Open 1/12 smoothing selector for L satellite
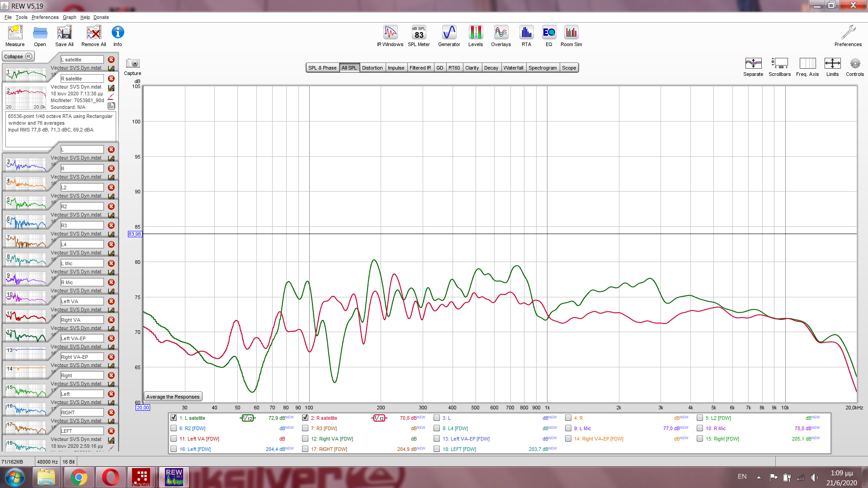Screen dimensions: 868x488 coord(247,418)
